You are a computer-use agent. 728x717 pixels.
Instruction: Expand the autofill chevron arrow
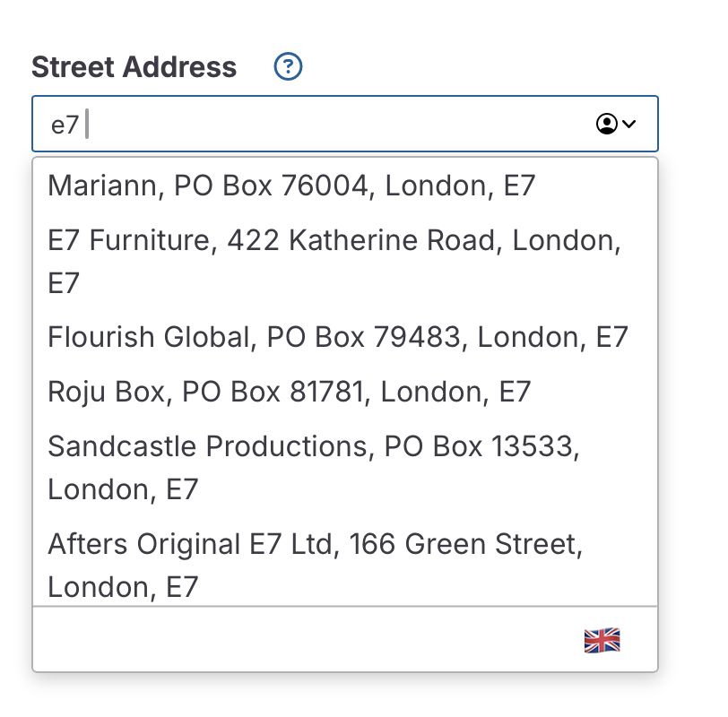(x=628, y=124)
